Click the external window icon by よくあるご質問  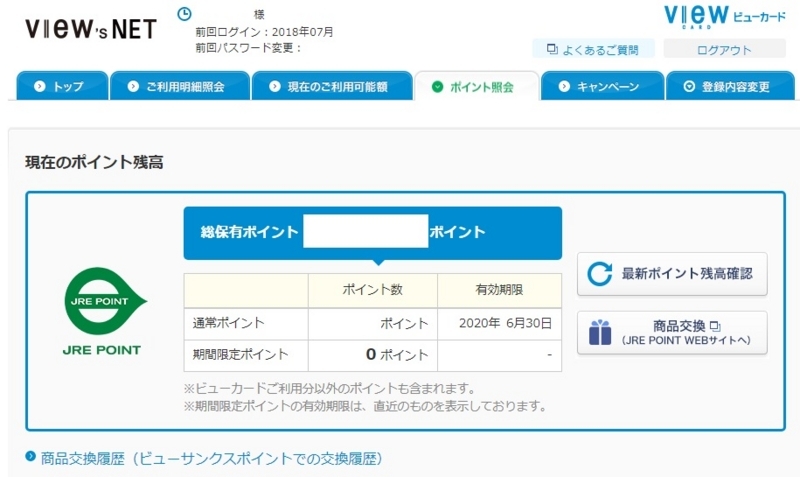pyautogui.click(x=552, y=49)
